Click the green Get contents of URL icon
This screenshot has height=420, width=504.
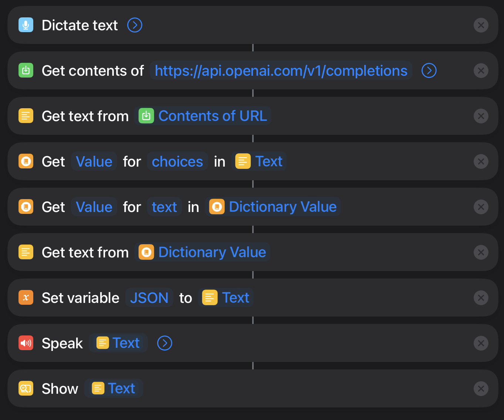pos(26,71)
